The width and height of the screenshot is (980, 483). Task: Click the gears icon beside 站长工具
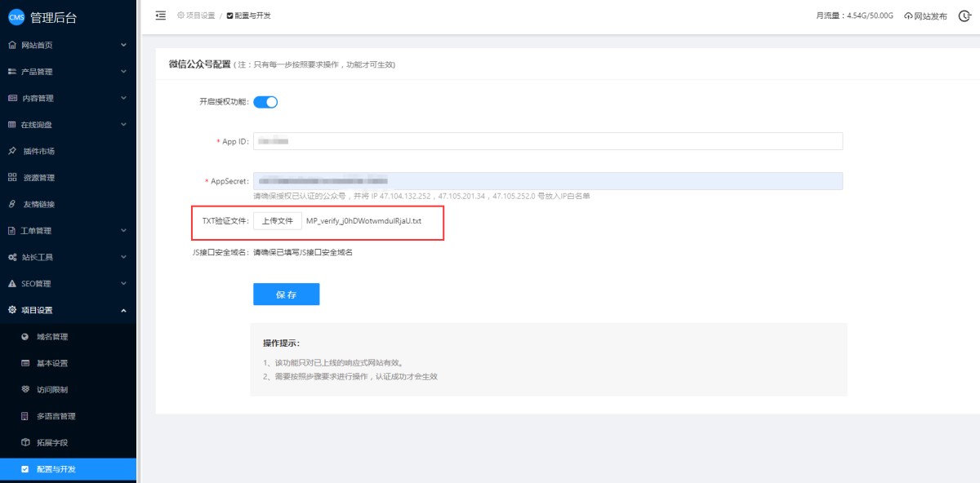point(11,257)
